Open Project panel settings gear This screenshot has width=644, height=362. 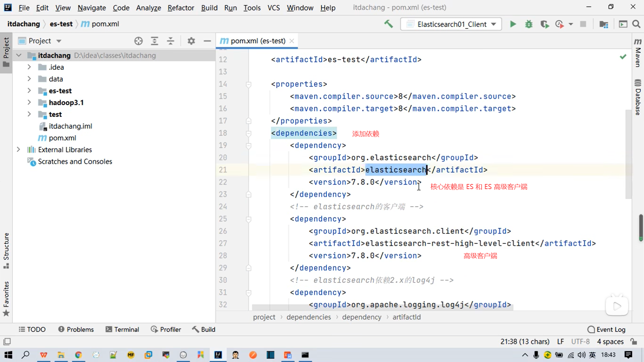click(191, 41)
